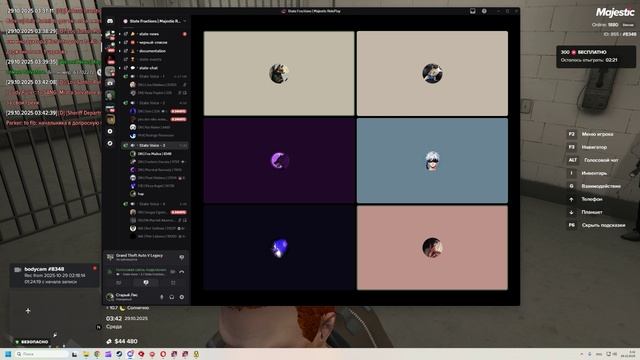Open Discord user settings gear icon
Screen dimensions: 640x360
[x=182, y=297]
